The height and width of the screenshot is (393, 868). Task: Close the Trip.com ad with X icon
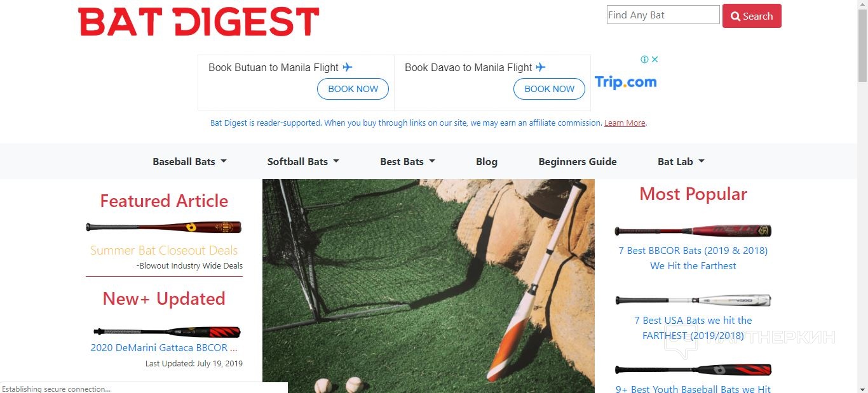click(x=655, y=59)
